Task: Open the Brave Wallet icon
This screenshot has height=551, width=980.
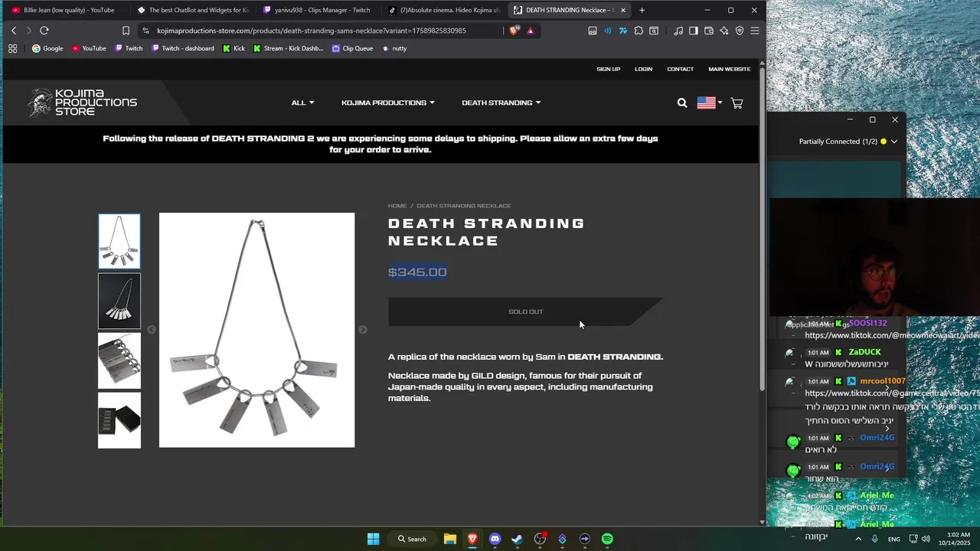Action: 709,31
